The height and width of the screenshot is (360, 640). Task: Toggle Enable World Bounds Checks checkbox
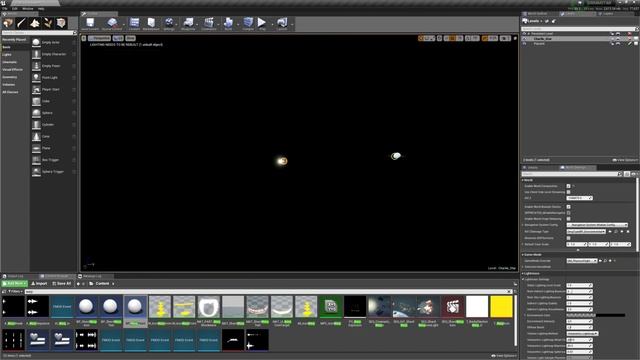point(569,207)
